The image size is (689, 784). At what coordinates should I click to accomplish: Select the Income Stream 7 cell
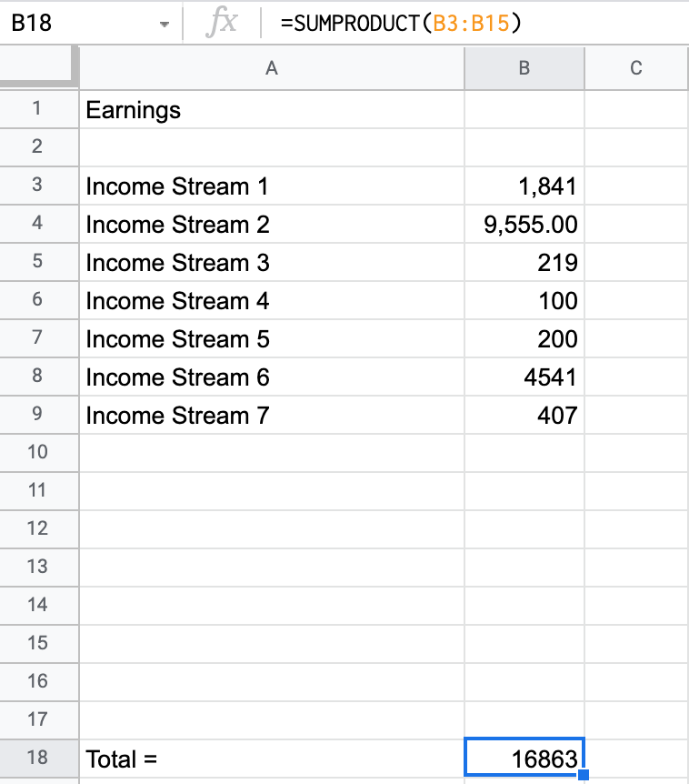[x=271, y=415]
